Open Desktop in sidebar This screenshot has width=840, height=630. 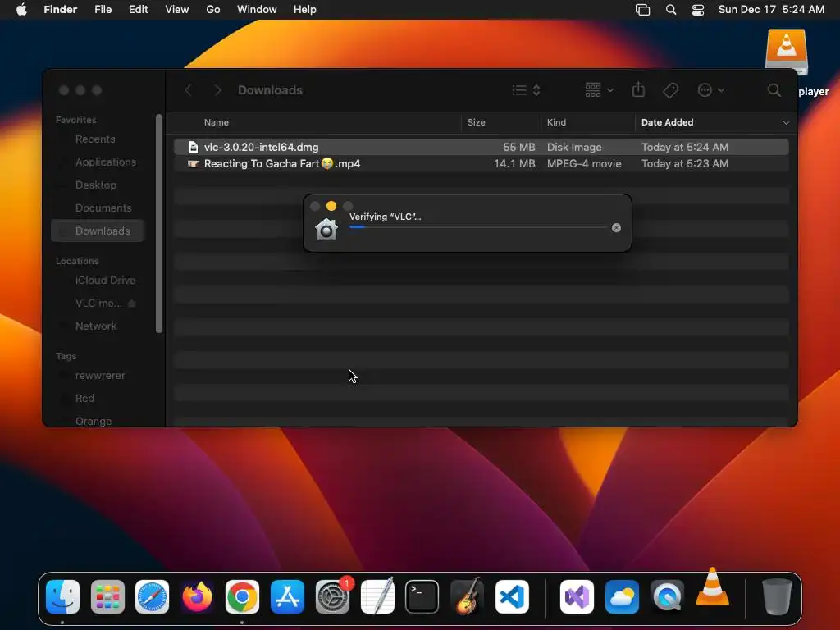click(x=95, y=185)
